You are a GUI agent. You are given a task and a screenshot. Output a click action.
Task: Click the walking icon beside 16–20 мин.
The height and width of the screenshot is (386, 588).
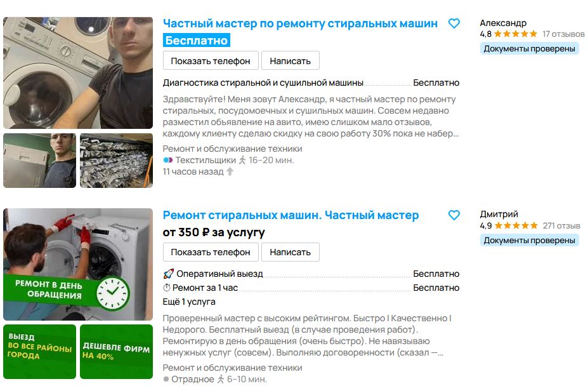(x=242, y=161)
